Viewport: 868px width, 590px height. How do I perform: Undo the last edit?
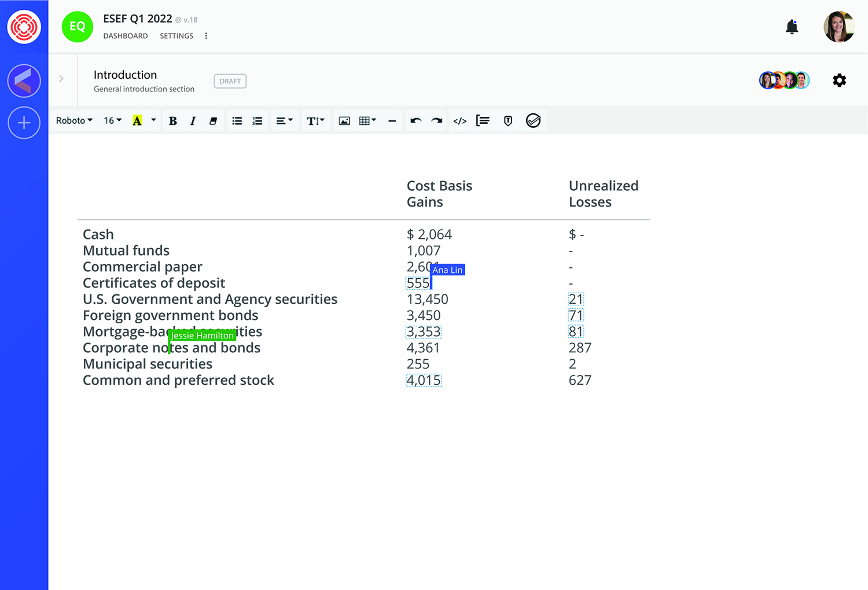[415, 121]
